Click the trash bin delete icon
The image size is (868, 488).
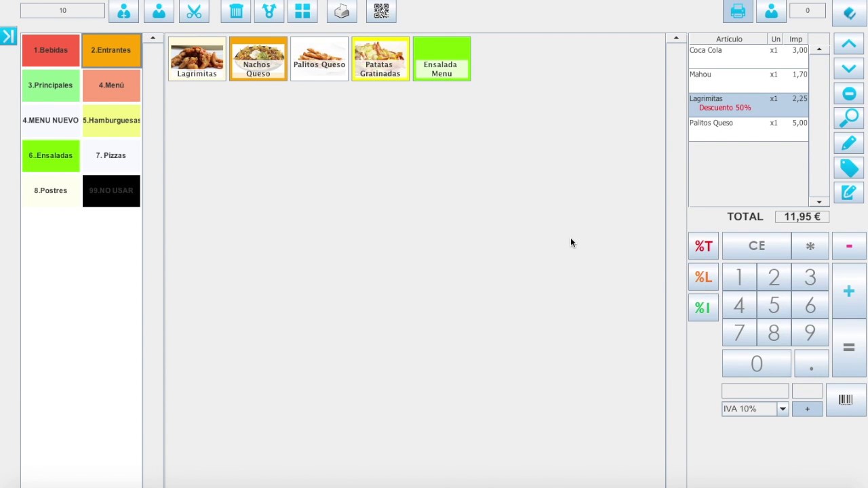tap(236, 11)
